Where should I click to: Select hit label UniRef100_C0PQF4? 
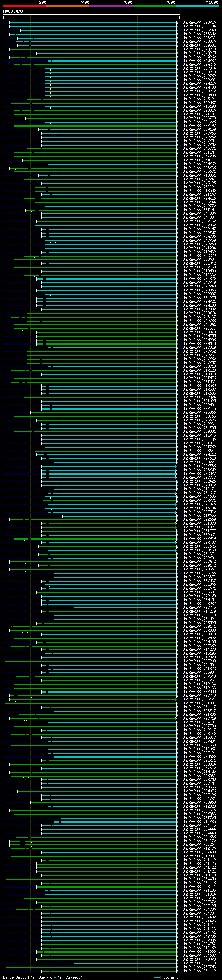pyautogui.click(x=199, y=68)
